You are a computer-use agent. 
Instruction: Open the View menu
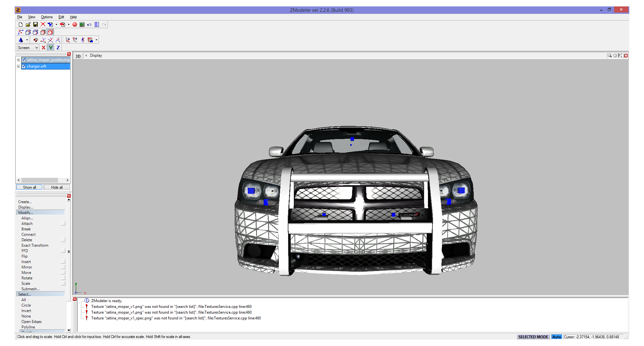click(x=31, y=17)
